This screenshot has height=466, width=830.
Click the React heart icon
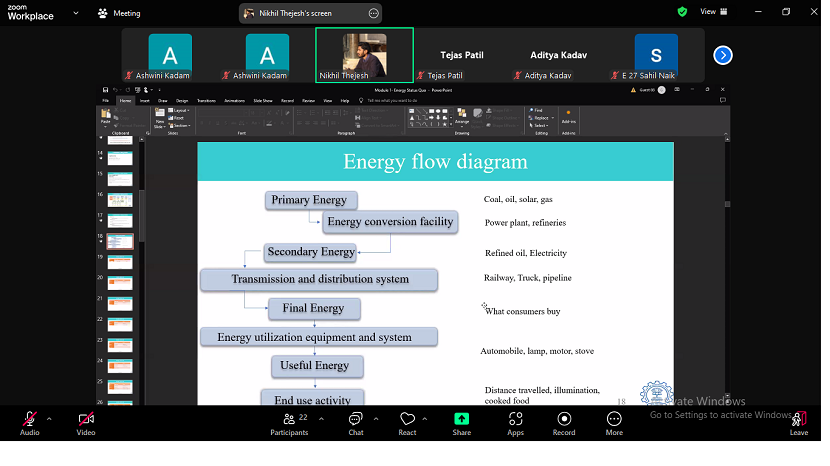(406, 420)
